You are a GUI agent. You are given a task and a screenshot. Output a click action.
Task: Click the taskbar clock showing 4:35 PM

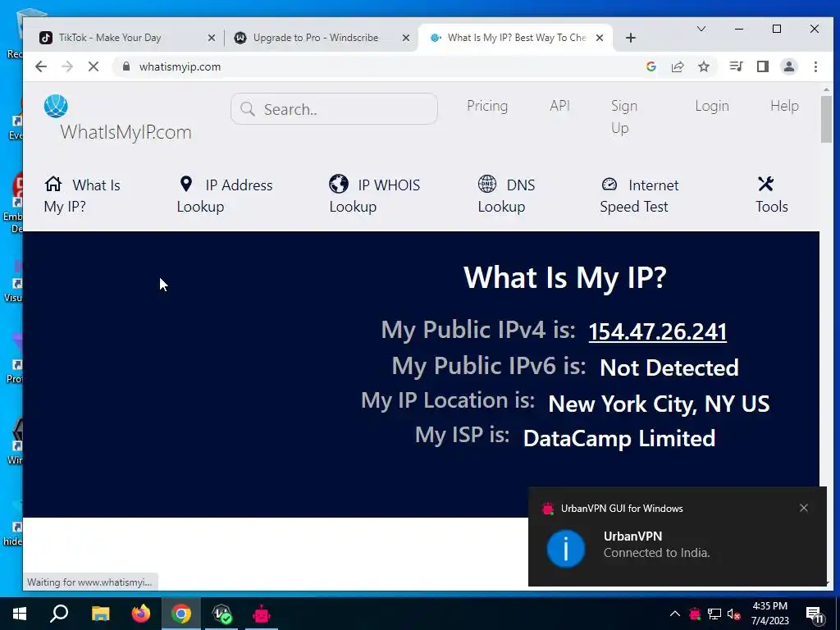point(769,614)
